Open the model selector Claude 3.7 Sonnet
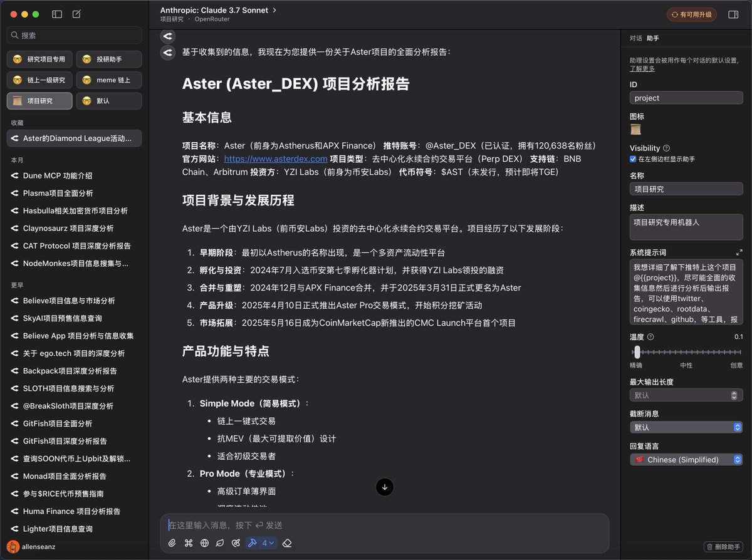Screen dimensions: 752x560 coord(218,10)
